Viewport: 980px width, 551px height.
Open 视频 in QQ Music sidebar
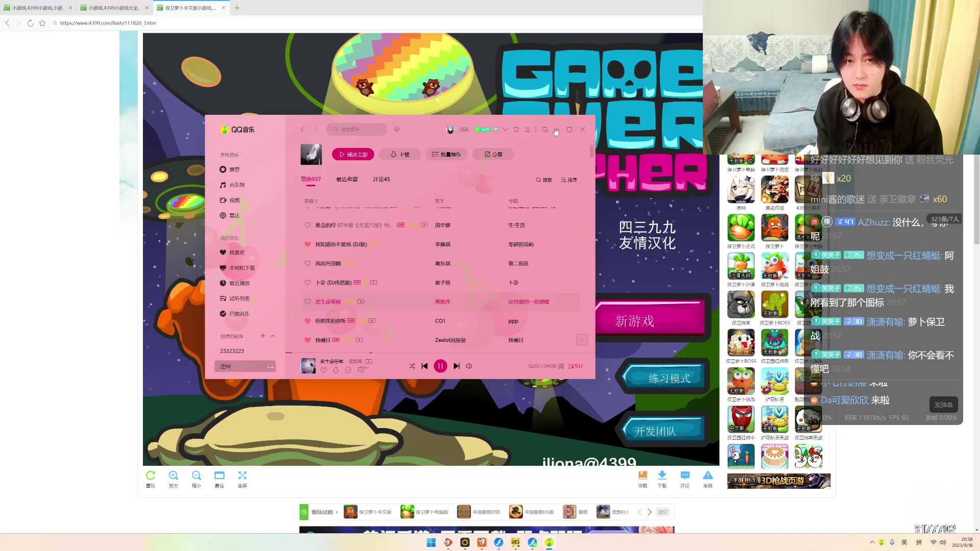pyautogui.click(x=230, y=200)
